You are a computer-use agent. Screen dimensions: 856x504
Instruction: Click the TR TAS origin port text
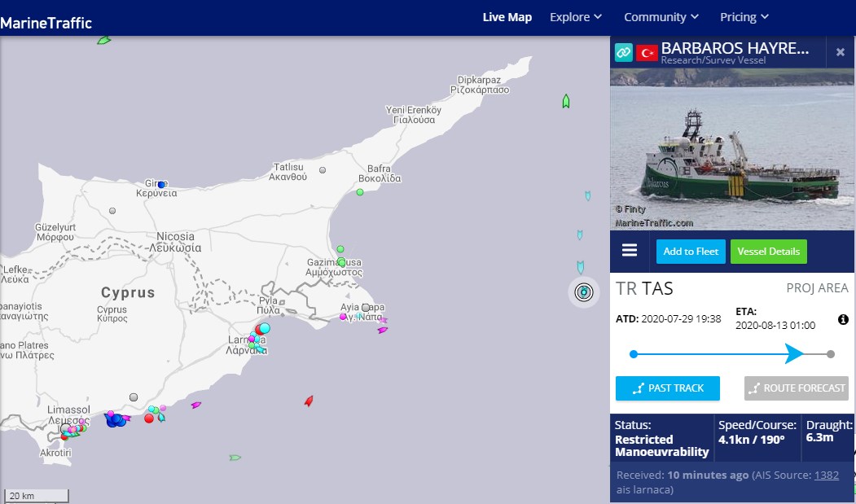644,288
